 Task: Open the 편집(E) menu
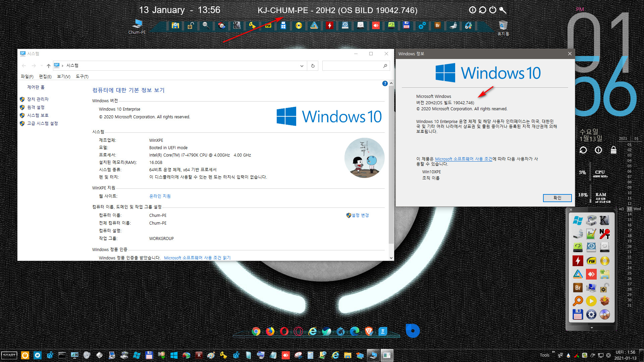click(x=45, y=76)
